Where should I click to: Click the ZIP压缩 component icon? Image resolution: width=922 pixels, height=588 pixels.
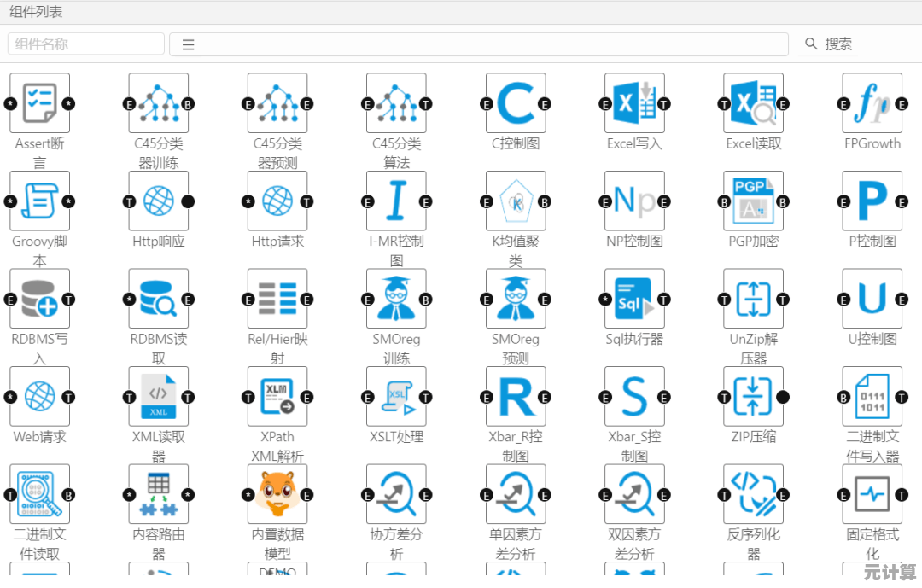click(x=753, y=397)
